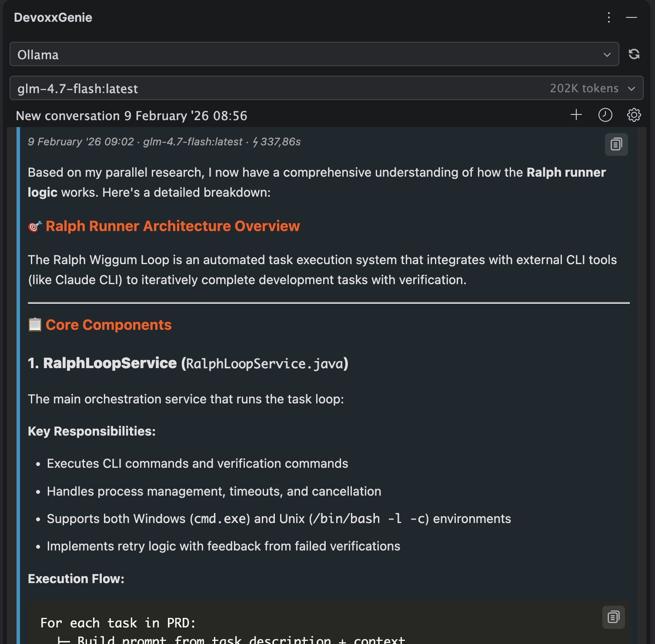The height and width of the screenshot is (644, 655).
Task: Expand the glm-4.7-flash:latest model dropdown
Action: click(326, 88)
